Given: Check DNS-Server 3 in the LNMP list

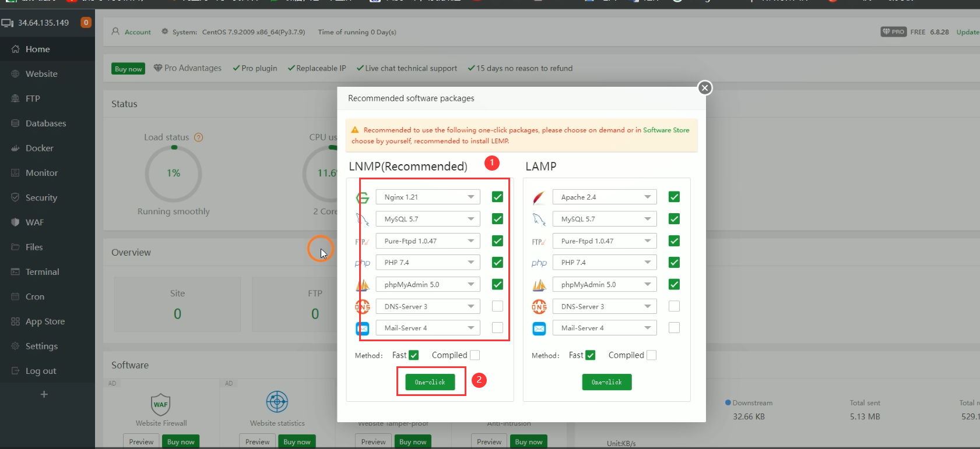Looking at the screenshot, I should click(x=497, y=306).
